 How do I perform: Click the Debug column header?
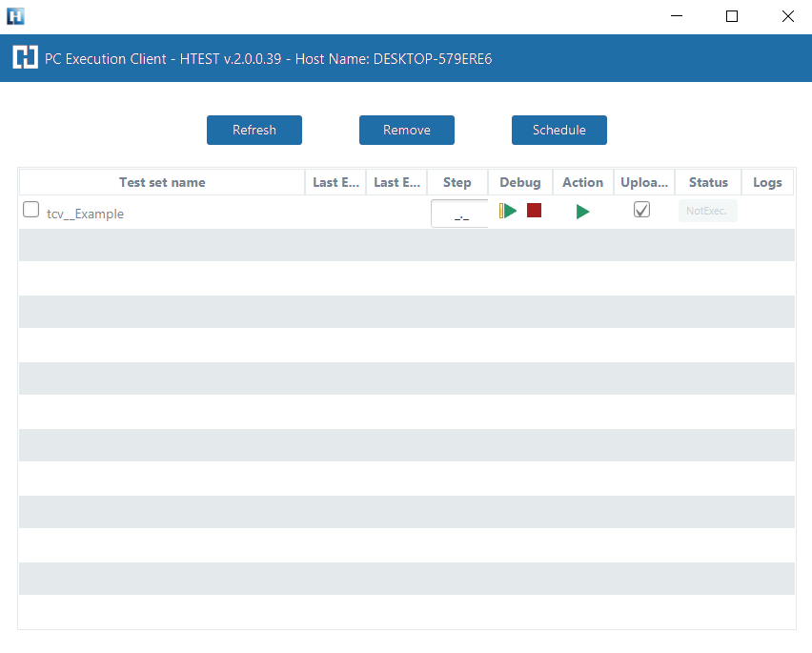coord(519,182)
